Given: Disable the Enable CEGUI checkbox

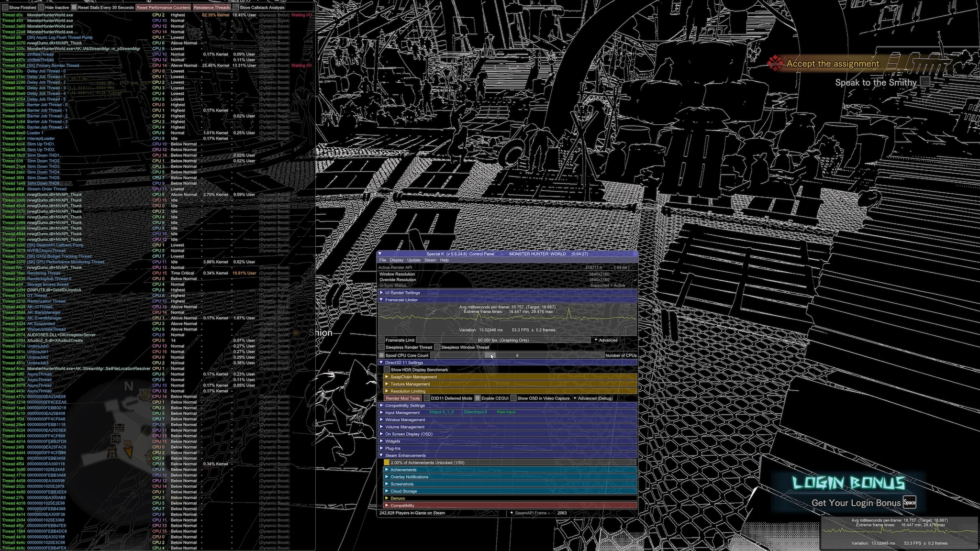Looking at the screenshot, I should click(478, 398).
